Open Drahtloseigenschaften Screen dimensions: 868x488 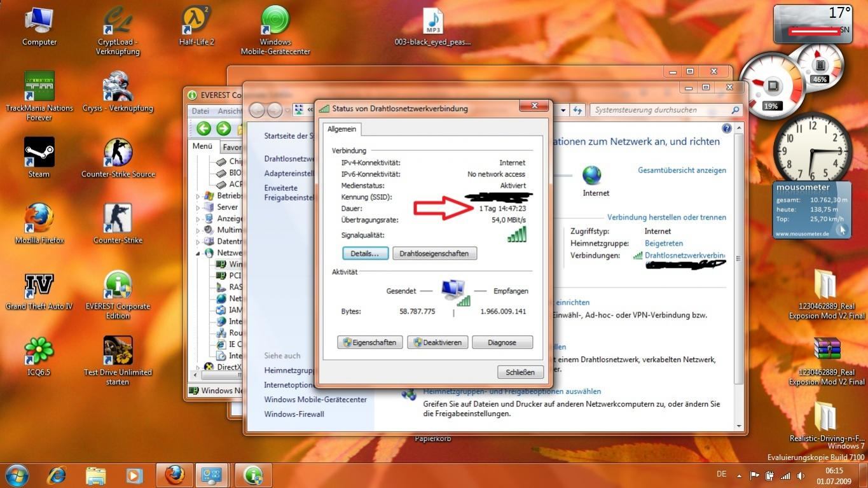click(434, 253)
